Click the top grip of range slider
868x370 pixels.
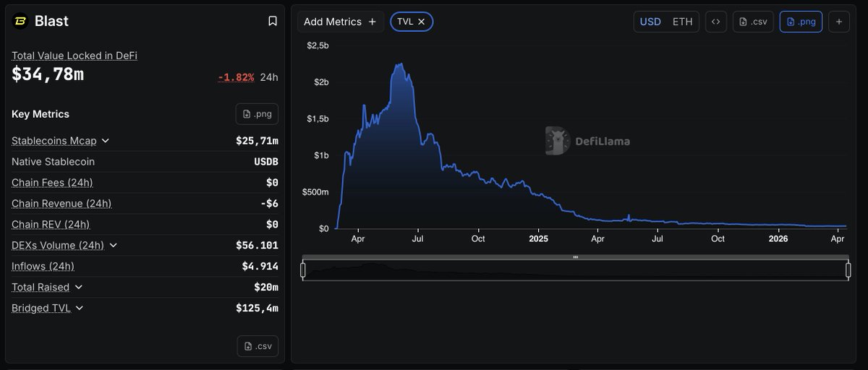pos(576,257)
